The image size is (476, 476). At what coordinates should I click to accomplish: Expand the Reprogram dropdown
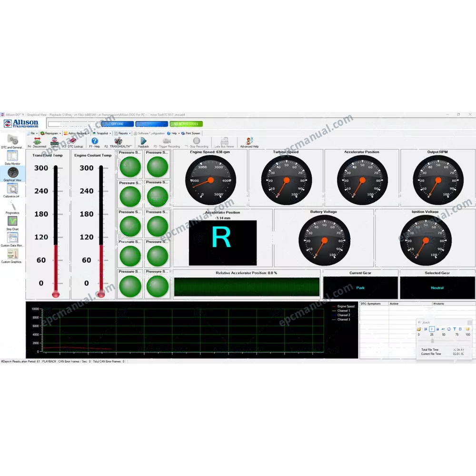tap(51, 133)
